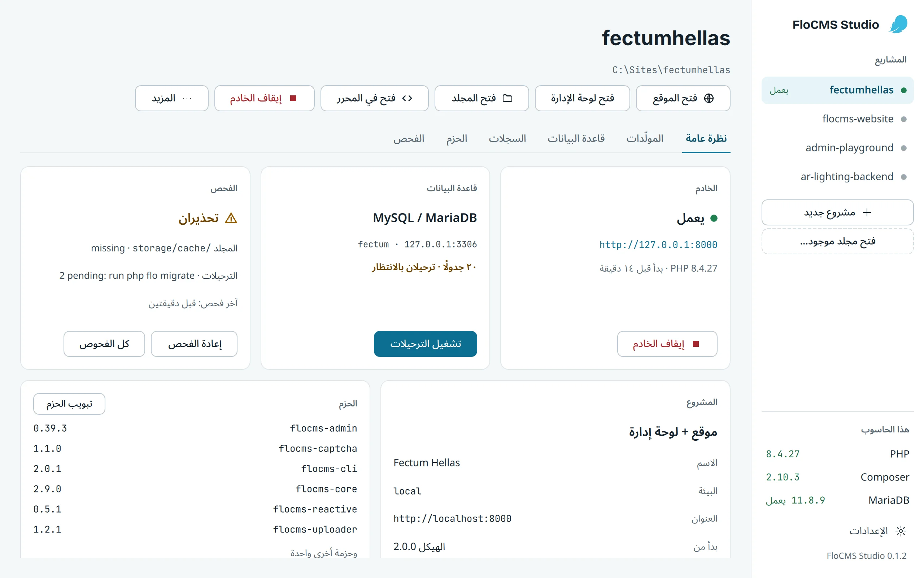Screen dimensions: 924x578
Task: Click the flocms-uploader package name
Action: [315, 530]
